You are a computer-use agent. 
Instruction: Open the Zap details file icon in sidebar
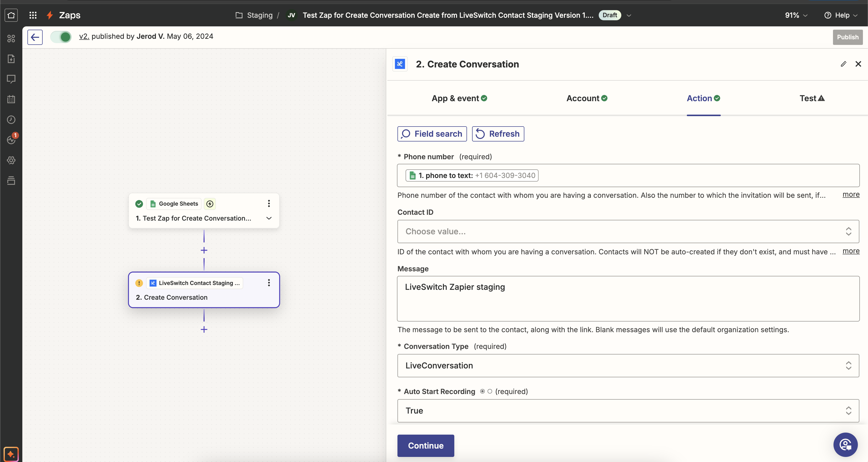tap(11, 59)
